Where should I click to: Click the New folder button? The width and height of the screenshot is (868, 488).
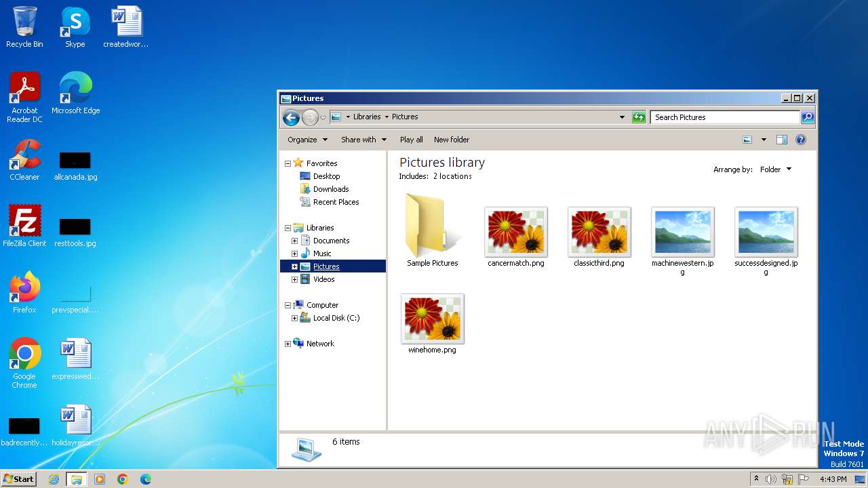point(452,140)
